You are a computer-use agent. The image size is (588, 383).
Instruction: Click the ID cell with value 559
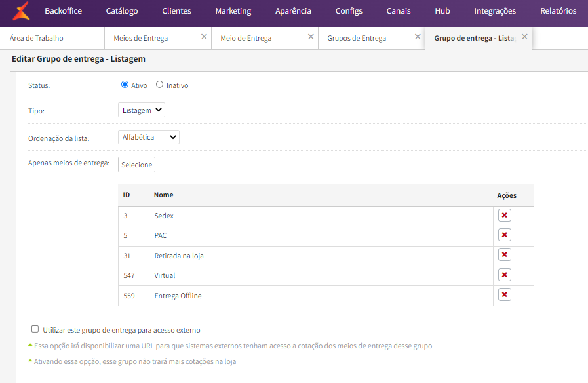[134, 296]
